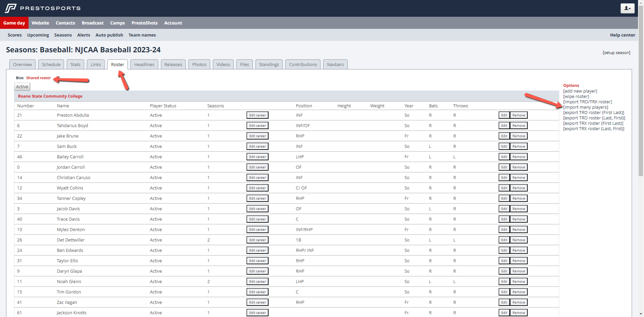Click the setup season link

click(x=616, y=53)
